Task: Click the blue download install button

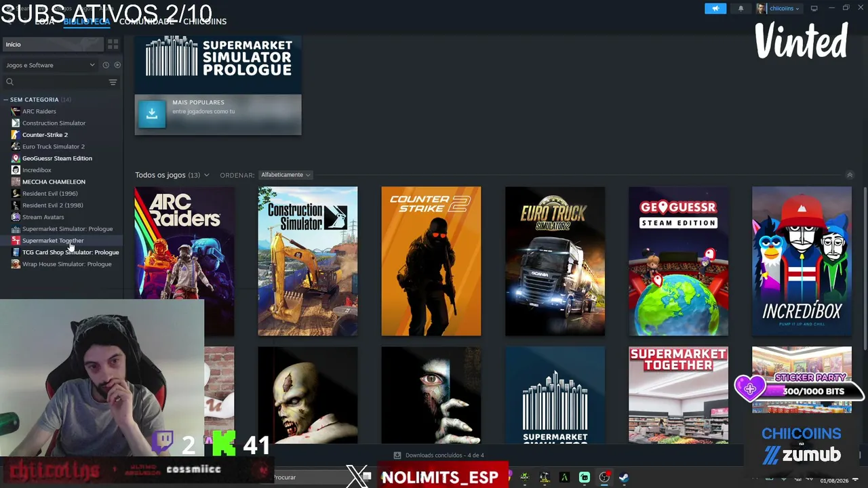Action: tap(152, 113)
